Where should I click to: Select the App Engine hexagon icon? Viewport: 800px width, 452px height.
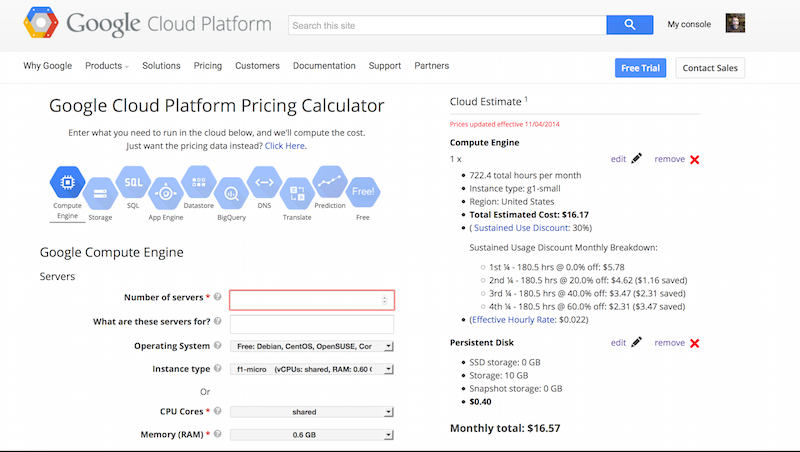click(165, 193)
